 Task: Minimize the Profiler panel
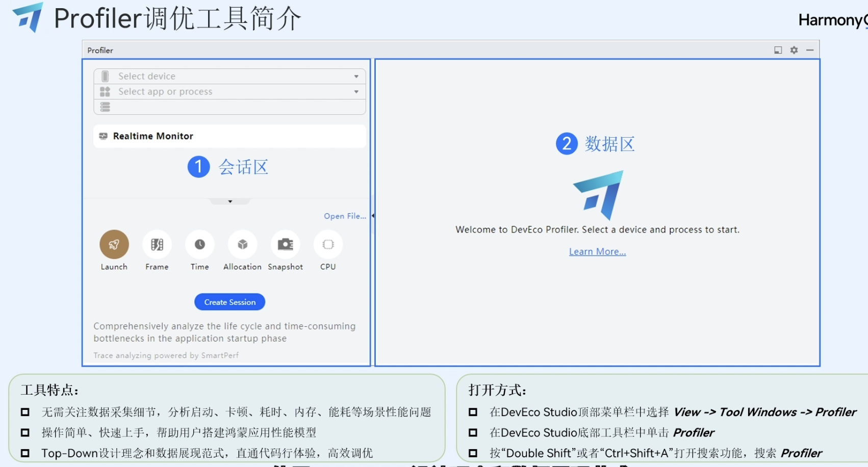click(810, 50)
